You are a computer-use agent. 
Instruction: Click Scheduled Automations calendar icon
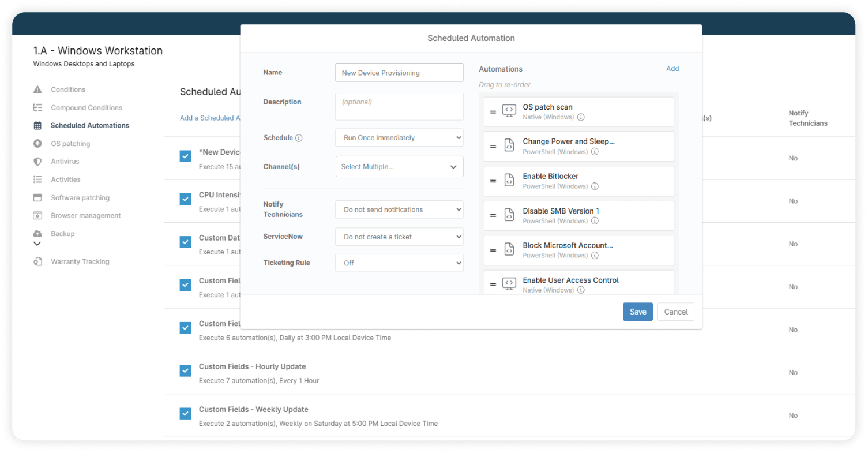click(x=37, y=125)
